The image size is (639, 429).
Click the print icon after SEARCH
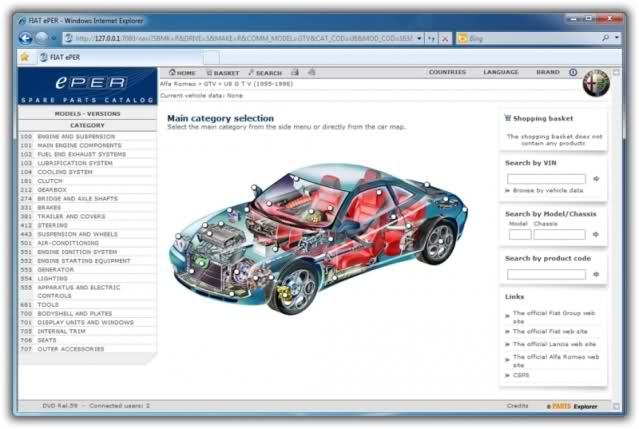[x=295, y=72]
